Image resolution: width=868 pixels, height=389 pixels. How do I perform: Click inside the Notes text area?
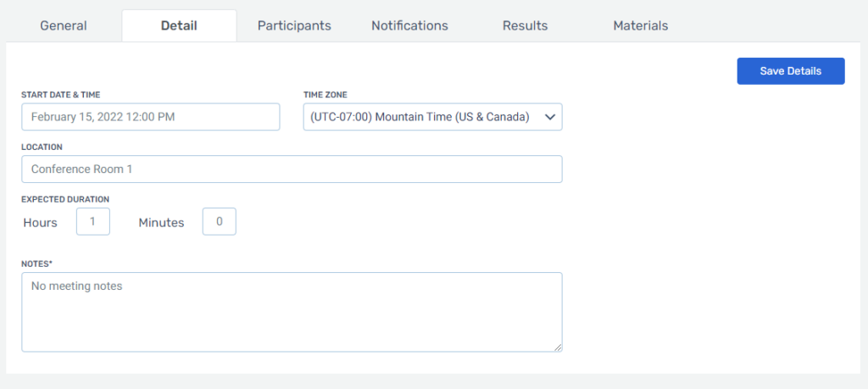point(292,312)
